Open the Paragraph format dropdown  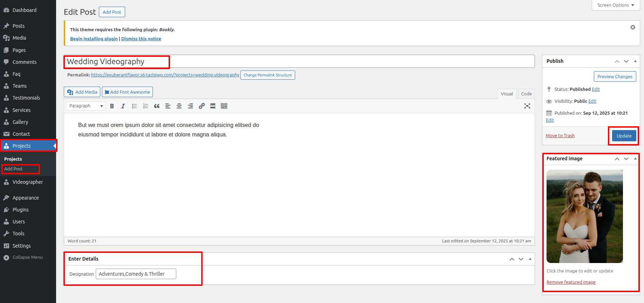click(86, 106)
